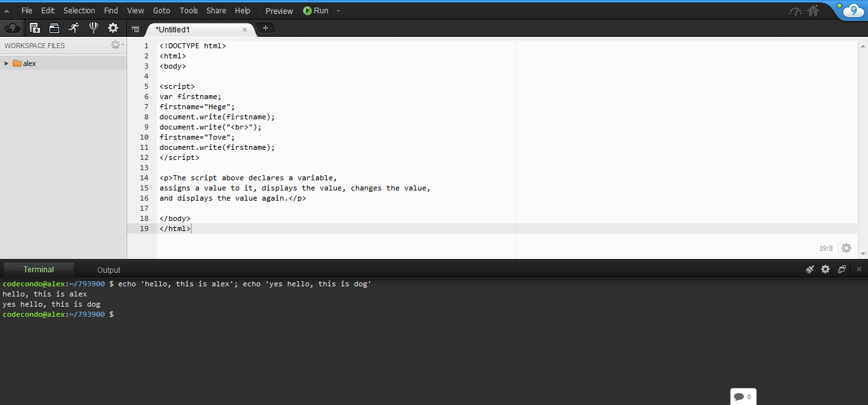Open the Preferences gear in sidebar toolbar

(x=113, y=28)
